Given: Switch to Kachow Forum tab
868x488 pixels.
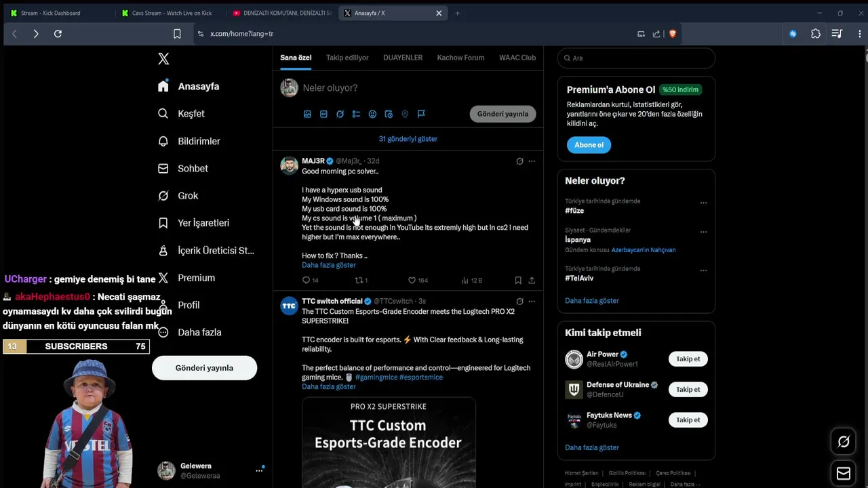Looking at the screenshot, I should 460,58.
